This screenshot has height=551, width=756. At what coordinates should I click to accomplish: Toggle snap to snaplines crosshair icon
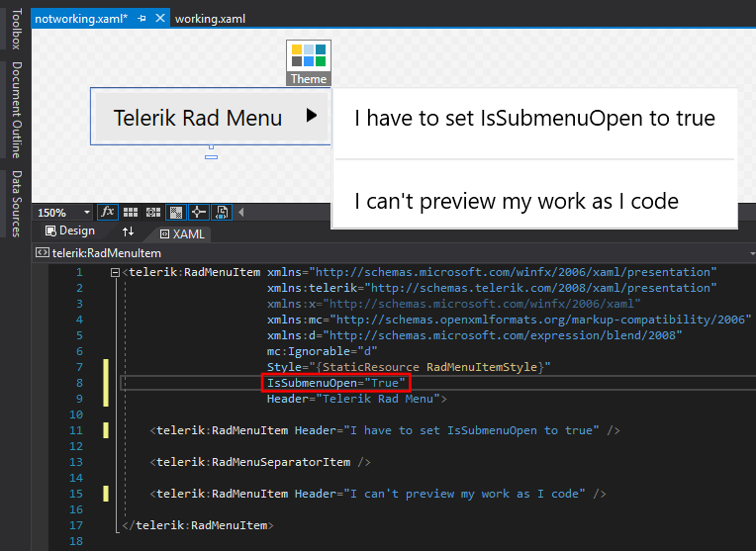198,212
